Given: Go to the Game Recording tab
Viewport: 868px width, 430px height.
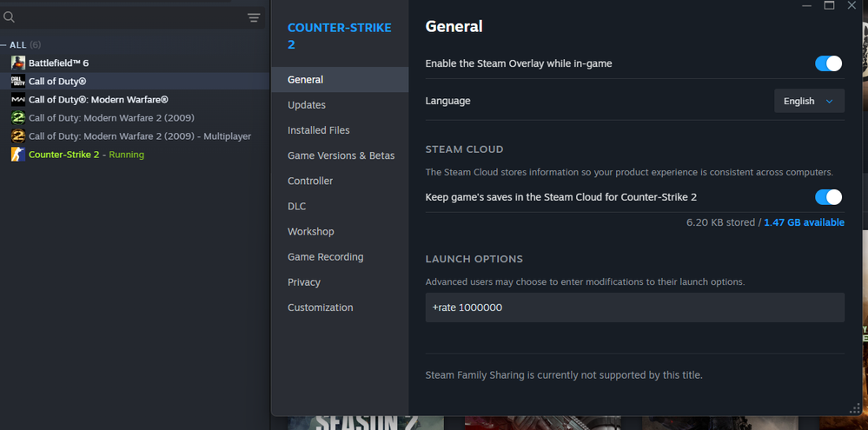Looking at the screenshot, I should pos(340,257).
